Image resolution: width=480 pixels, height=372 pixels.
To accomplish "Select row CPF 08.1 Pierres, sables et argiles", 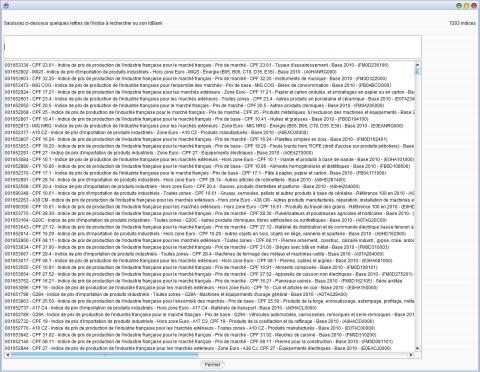I will tap(209, 261).
